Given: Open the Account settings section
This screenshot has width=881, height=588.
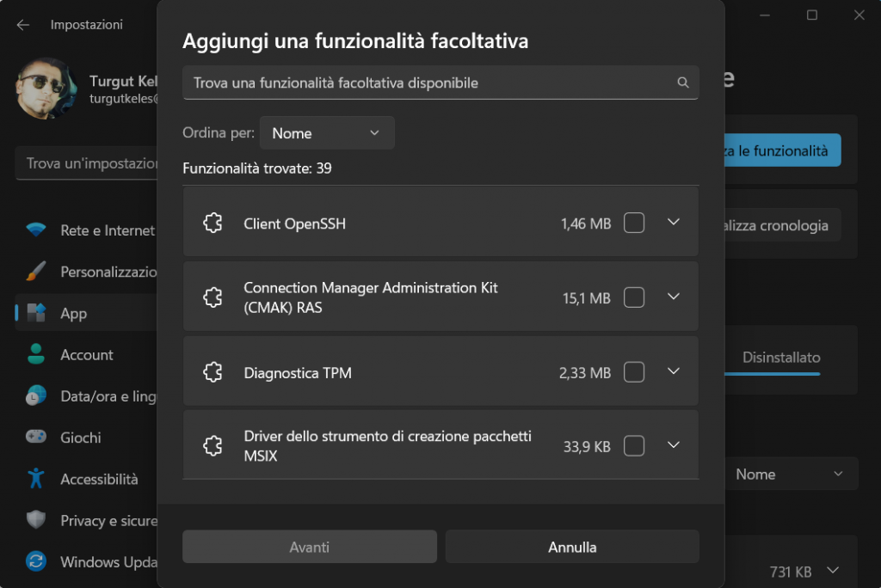Looking at the screenshot, I should [x=86, y=355].
